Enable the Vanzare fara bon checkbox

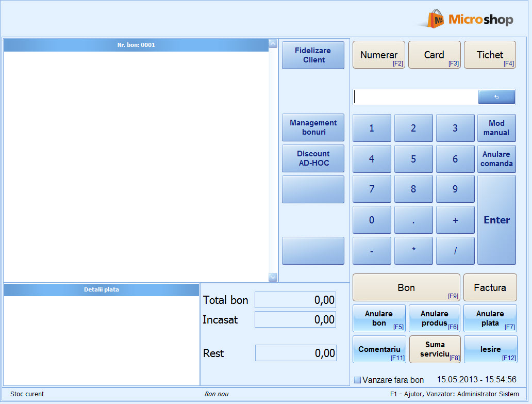click(x=358, y=380)
